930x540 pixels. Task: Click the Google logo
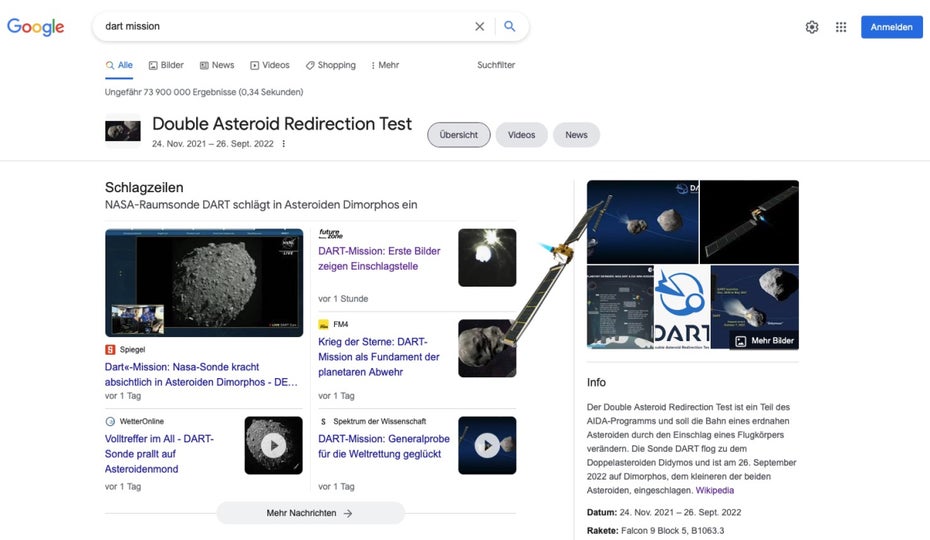(36, 27)
